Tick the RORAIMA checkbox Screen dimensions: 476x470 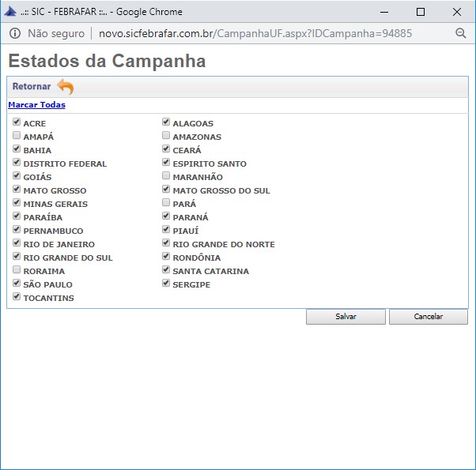[x=17, y=270]
